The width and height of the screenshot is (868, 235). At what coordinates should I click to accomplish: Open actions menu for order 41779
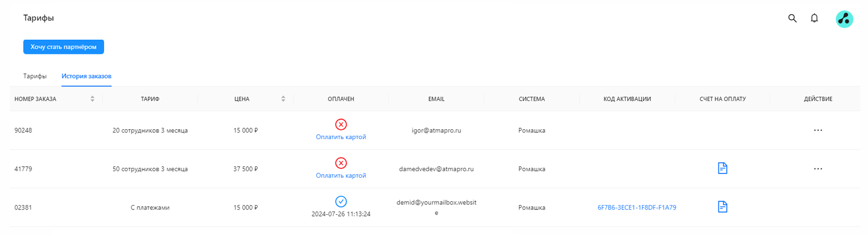(818, 169)
